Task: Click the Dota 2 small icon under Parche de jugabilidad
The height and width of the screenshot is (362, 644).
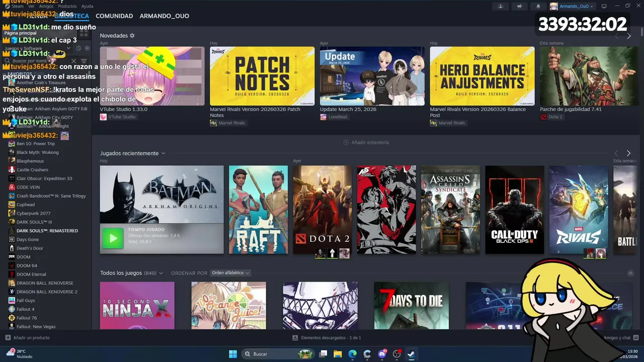Action: click(543, 117)
